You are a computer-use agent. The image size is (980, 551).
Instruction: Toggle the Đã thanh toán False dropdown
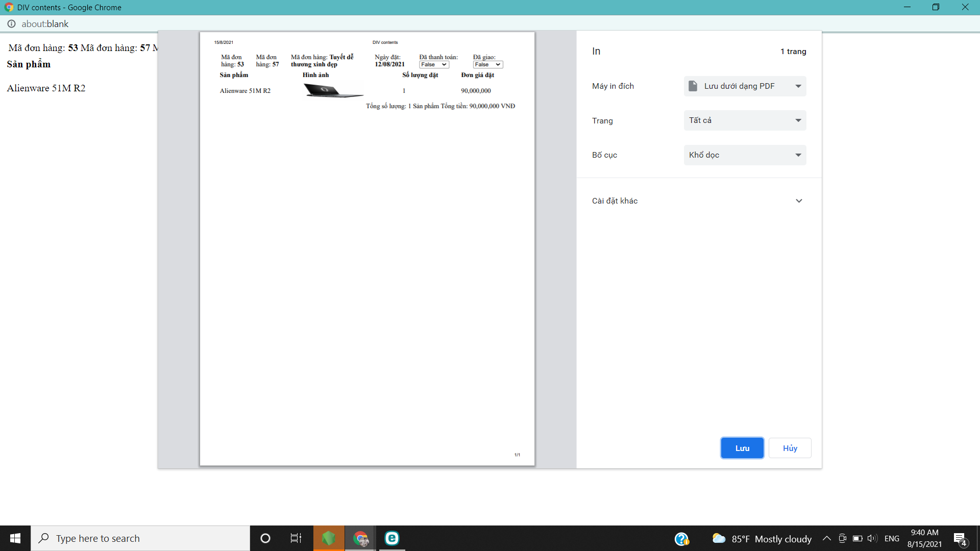pyautogui.click(x=433, y=65)
